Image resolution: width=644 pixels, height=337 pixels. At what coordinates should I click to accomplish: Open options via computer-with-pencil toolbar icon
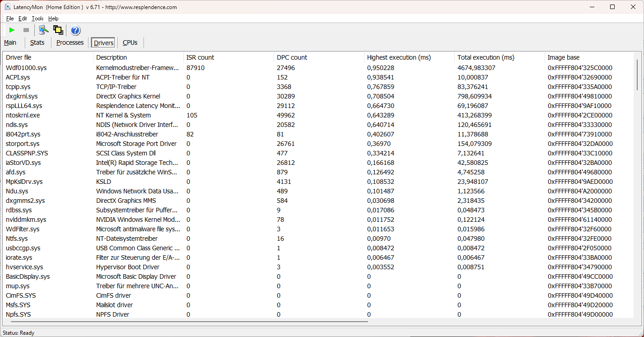(43, 30)
